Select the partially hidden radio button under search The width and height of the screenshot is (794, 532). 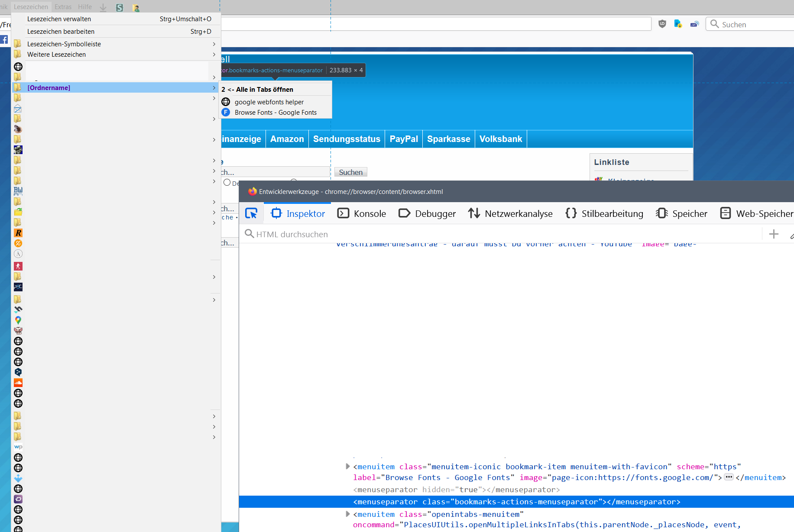tap(227, 183)
